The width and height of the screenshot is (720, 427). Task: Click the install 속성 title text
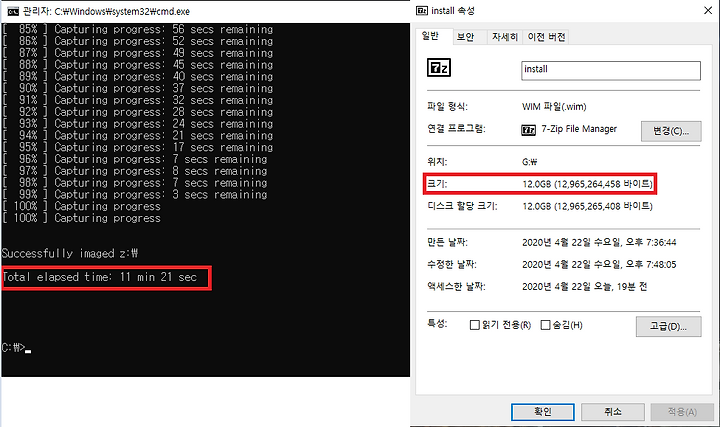pos(453,11)
